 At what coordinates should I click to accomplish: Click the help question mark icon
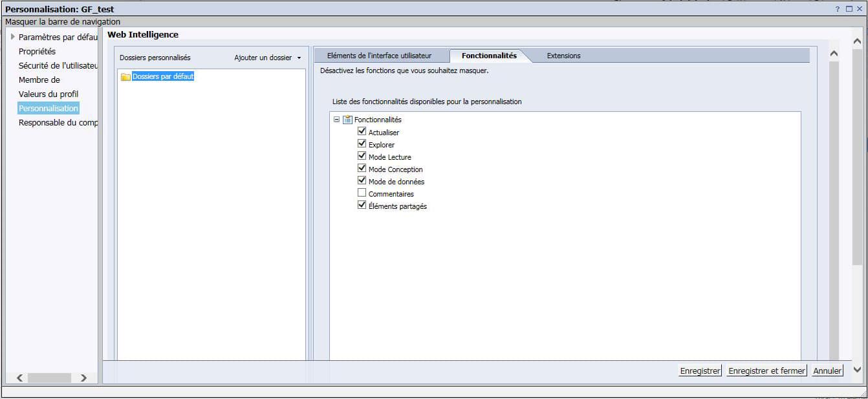coord(839,9)
